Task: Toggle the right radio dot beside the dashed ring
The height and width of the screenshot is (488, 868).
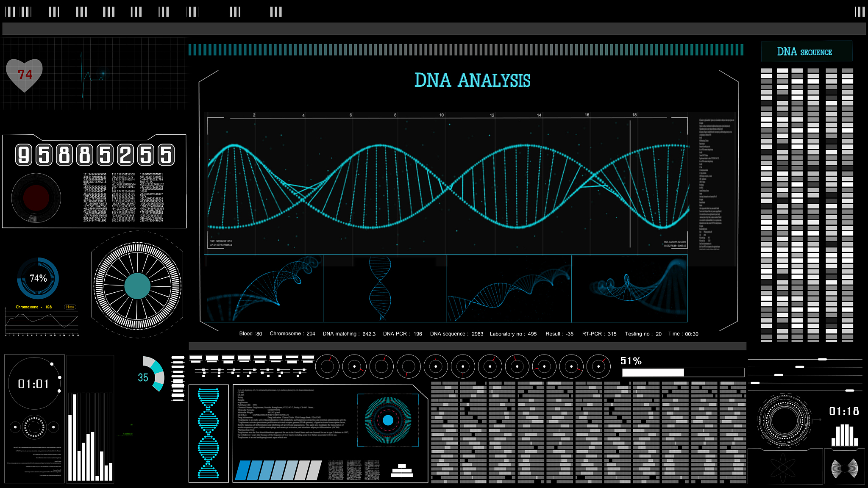Action: [x=53, y=427]
